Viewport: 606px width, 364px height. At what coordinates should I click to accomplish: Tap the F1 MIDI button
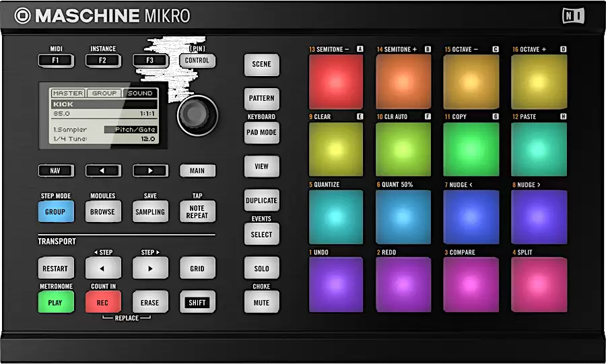(x=56, y=61)
